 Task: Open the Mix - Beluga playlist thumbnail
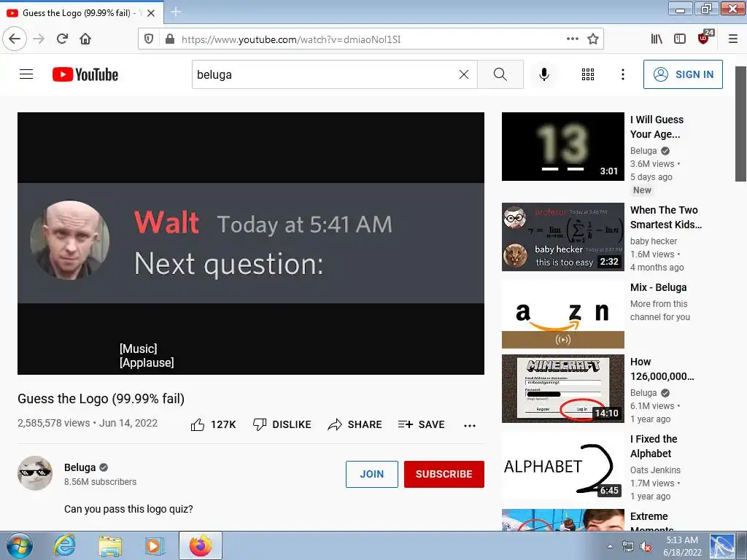(x=562, y=314)
